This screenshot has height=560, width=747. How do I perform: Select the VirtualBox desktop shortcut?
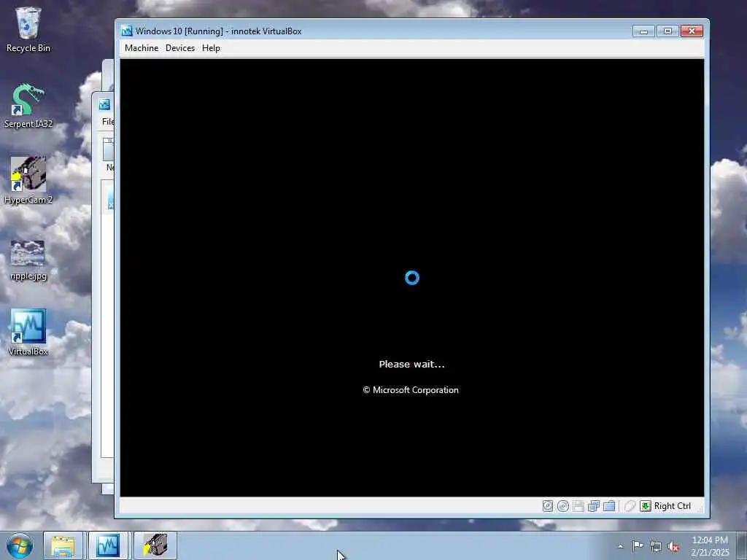[x=28, y=332]
